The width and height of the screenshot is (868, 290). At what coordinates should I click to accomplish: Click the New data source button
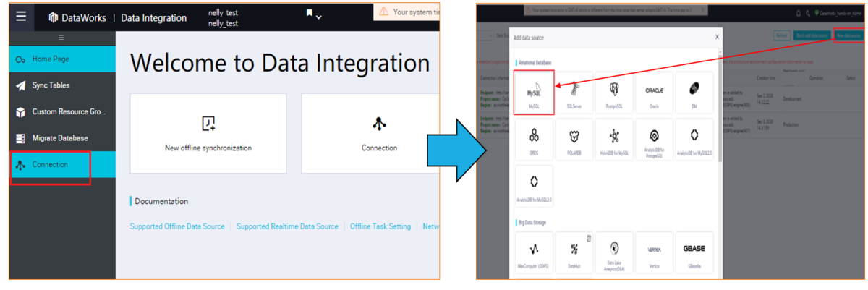[848, 35]
